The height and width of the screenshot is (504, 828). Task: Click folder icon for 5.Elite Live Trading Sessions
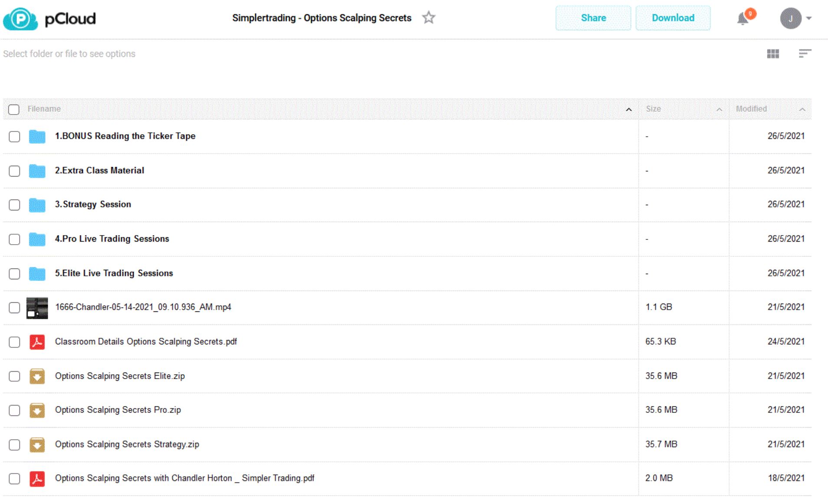[x=37, y=273]
